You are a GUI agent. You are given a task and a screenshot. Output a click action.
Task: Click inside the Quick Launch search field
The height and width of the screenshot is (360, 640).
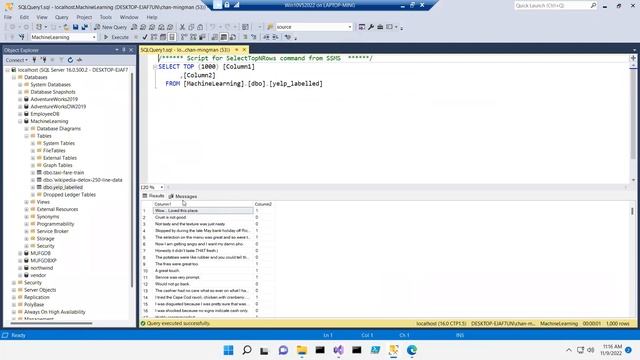pos(551,5)
